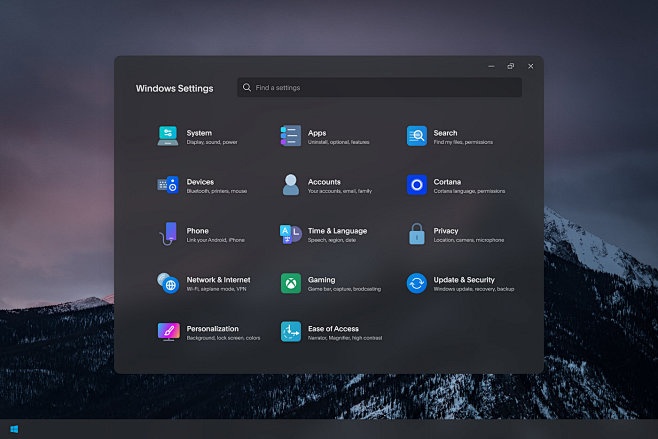
Task: Select the Personalization paintbrush icon
Action: (168, 332)
